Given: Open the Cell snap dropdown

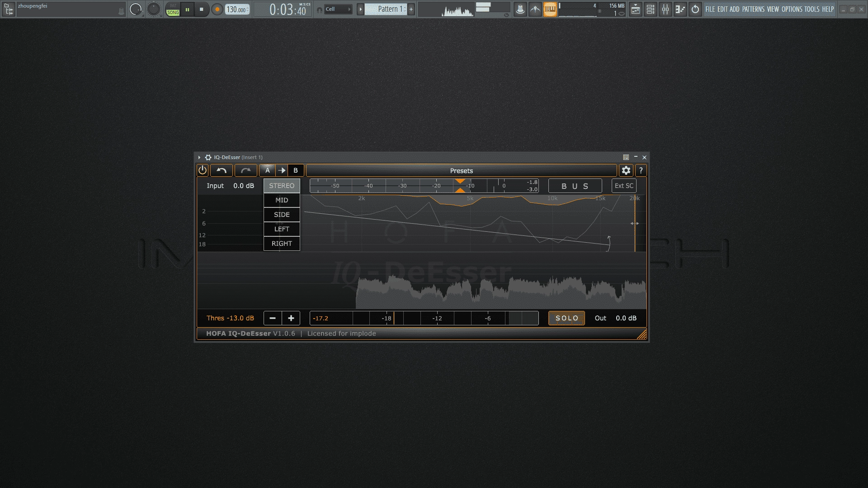Looking at the screenshot, I should tap(338, 9).
